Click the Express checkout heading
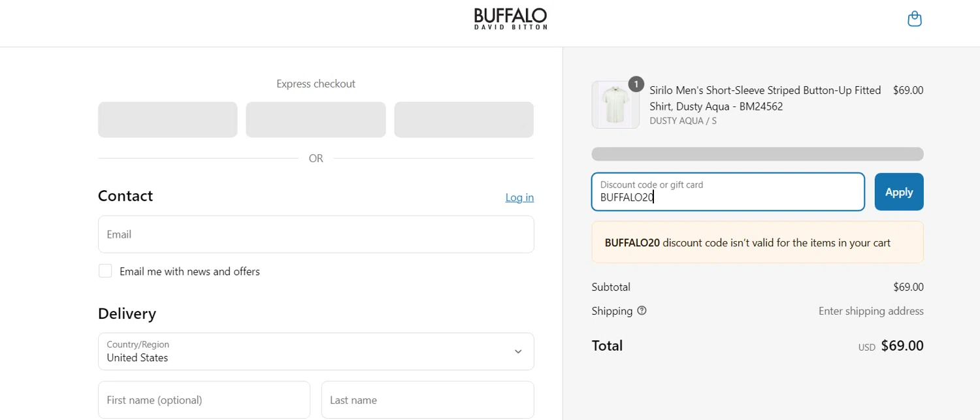 [316, 84]
